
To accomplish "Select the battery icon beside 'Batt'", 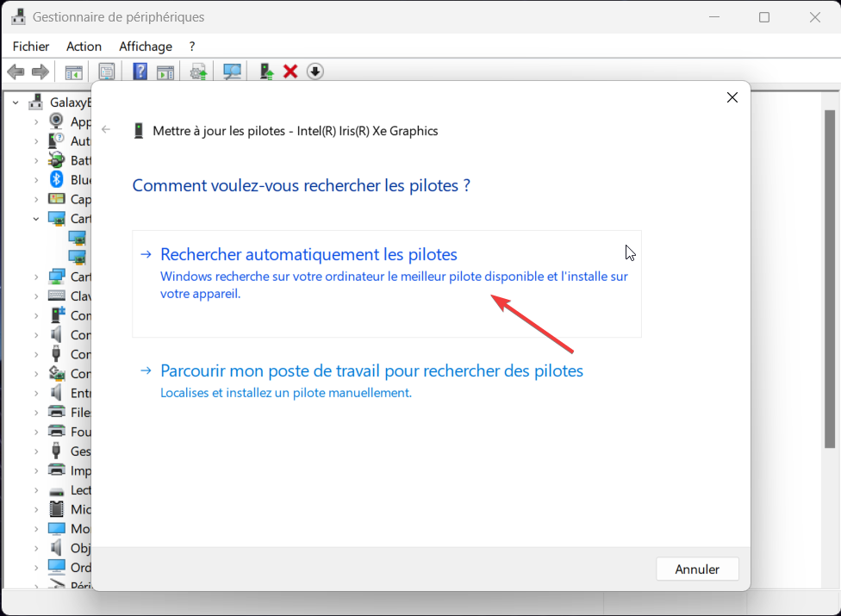I will [x=56, y=159].
